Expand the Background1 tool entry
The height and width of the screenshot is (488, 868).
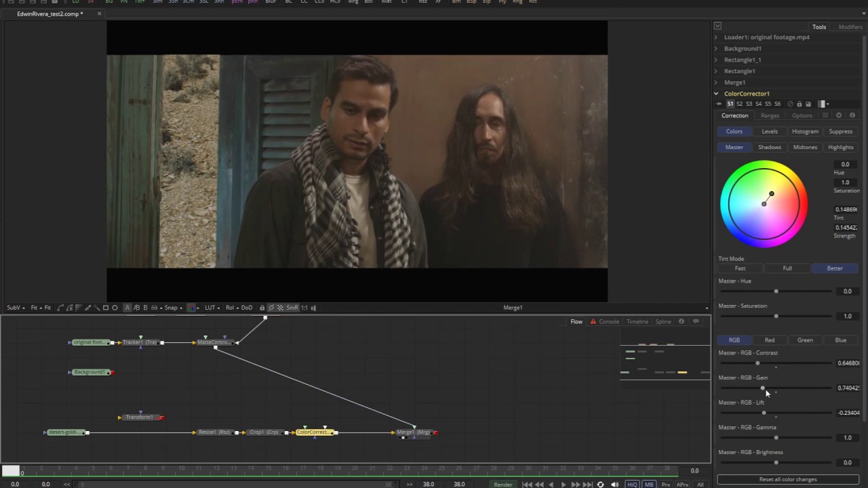click(x=716, y=49)
